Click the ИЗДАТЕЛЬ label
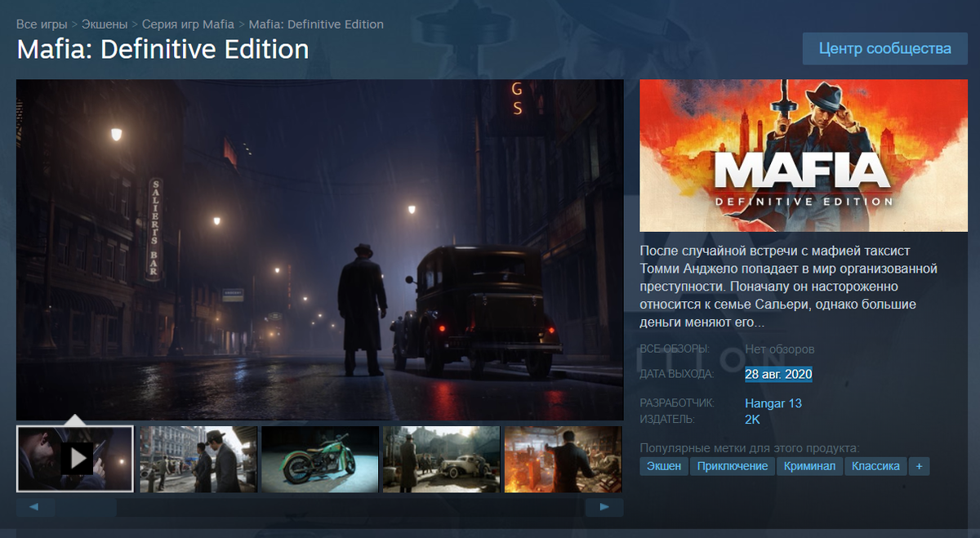This screenshot has width=980, height=538. [667, 419]
